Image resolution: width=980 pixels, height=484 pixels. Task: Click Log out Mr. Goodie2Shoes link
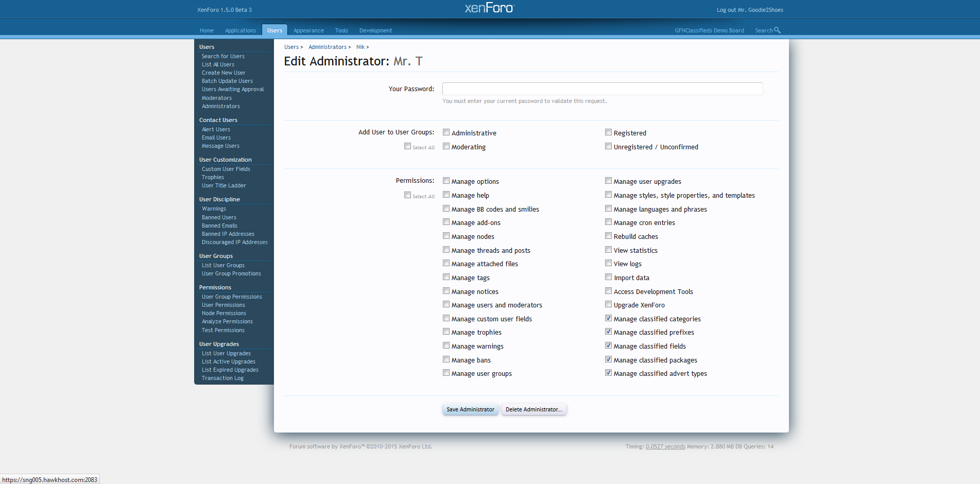pyautogui.click(x=750, y=10)
